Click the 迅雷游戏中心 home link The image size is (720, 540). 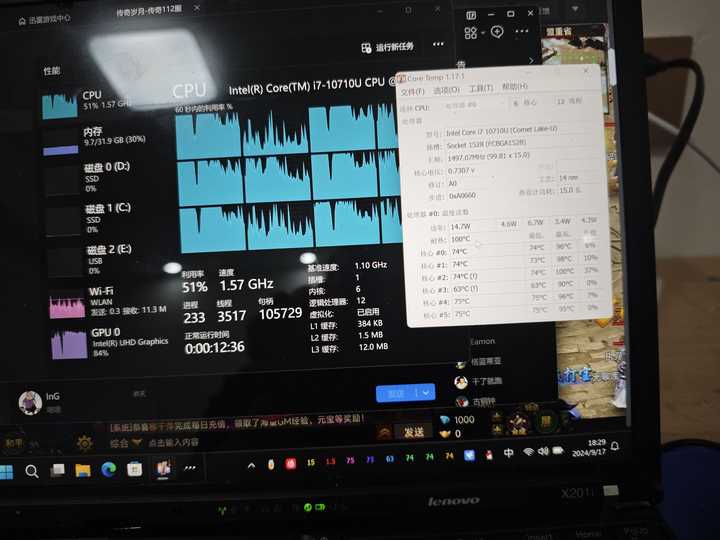pyautogui.click(x=44, y=19)
